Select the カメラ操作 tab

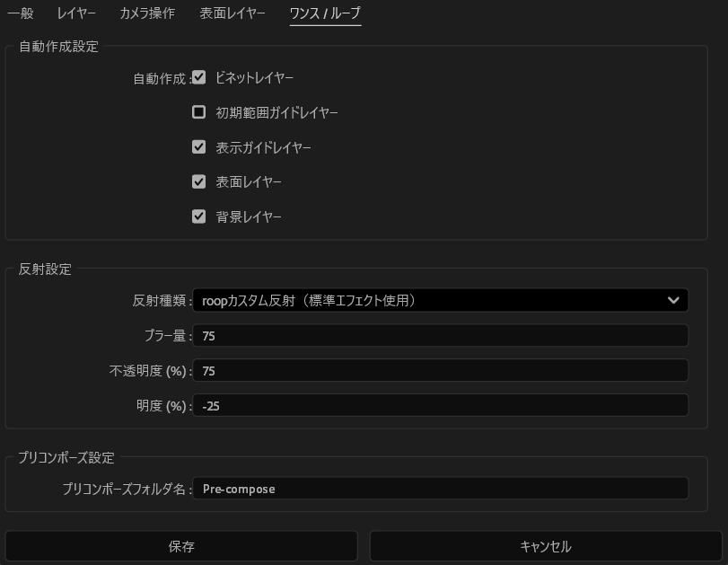147,13
